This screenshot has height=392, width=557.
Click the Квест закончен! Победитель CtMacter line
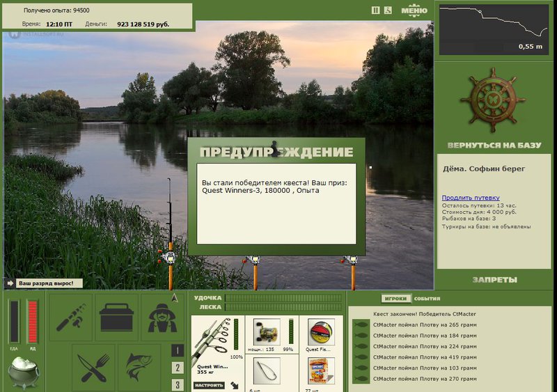coord(425,314)
